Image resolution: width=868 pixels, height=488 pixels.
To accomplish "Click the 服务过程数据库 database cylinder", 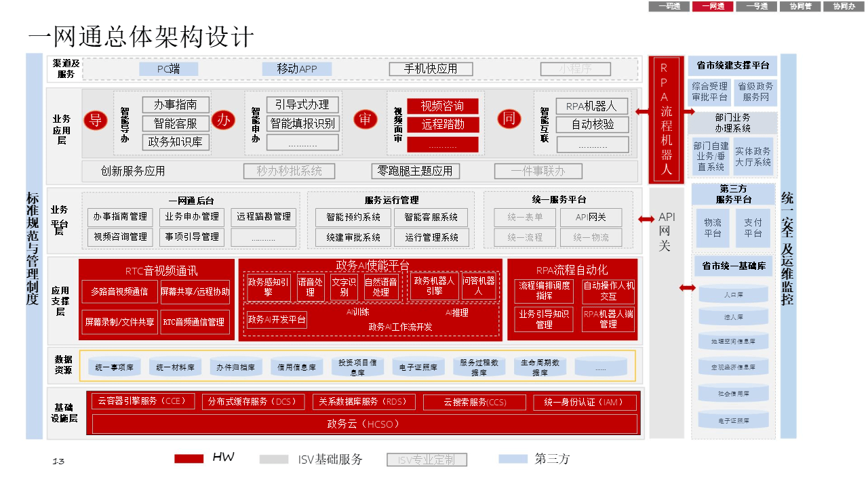I will (479, 367).
